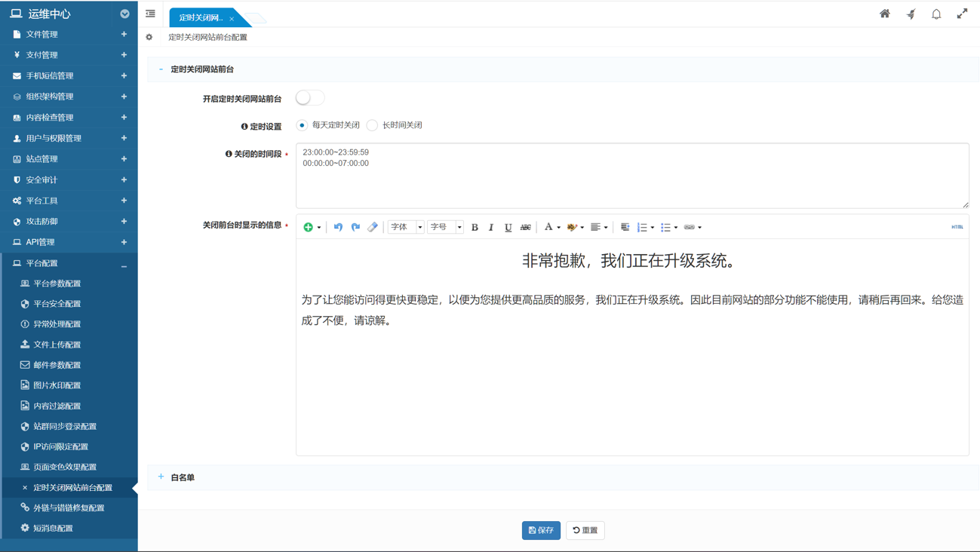Expand the 文件管理 sidebar menu

[x=68, y=35]
